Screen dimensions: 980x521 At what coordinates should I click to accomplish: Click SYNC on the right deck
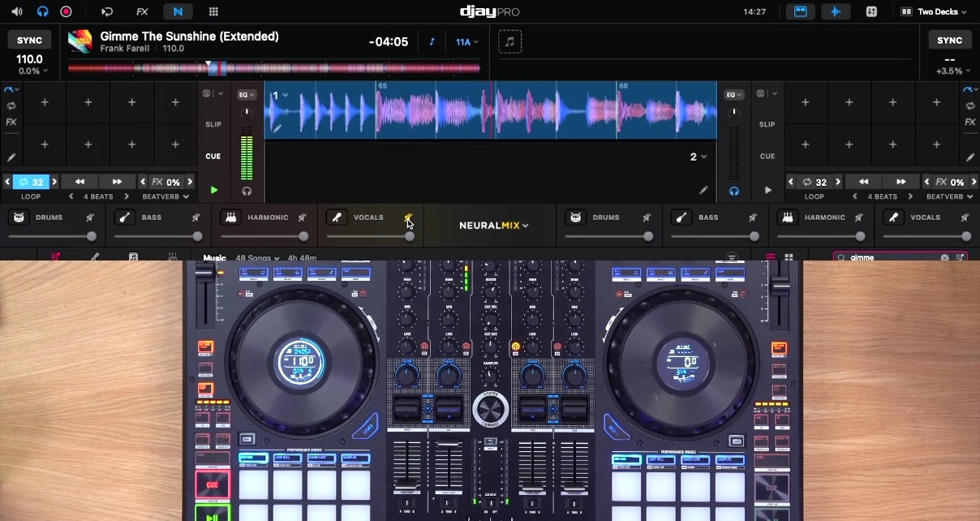coord(950,41)
